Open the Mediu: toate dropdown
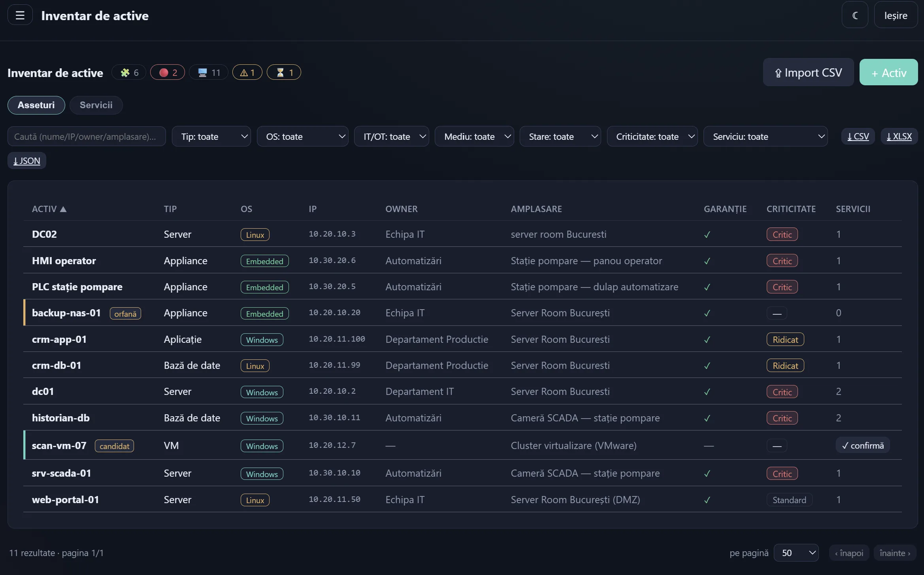924x575 pixels. coord(474,136)
